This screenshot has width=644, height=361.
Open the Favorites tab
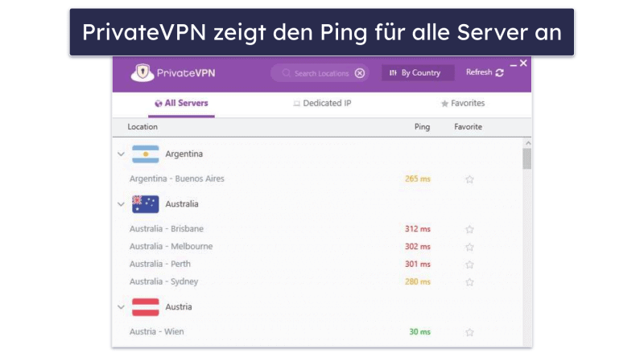pos(463,104)
